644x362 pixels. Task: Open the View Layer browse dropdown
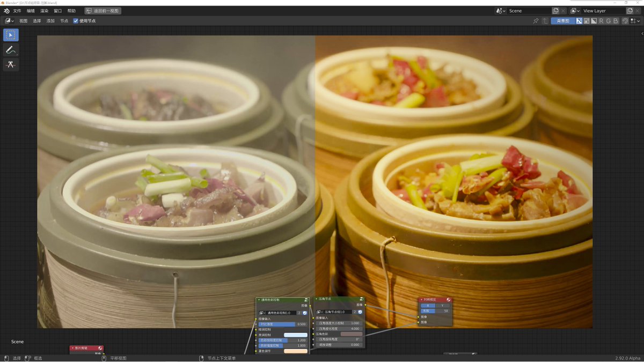[575, 11]
